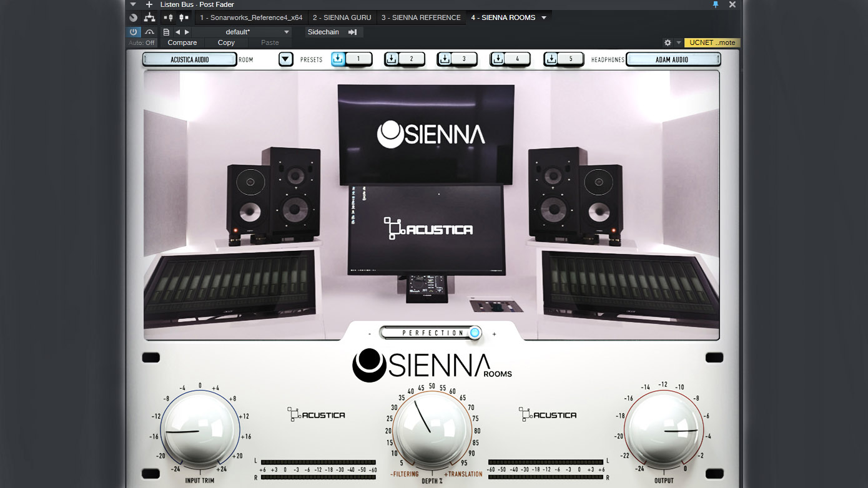Click the routing diagram icon
868x488 pixels.
click(149, 17)
